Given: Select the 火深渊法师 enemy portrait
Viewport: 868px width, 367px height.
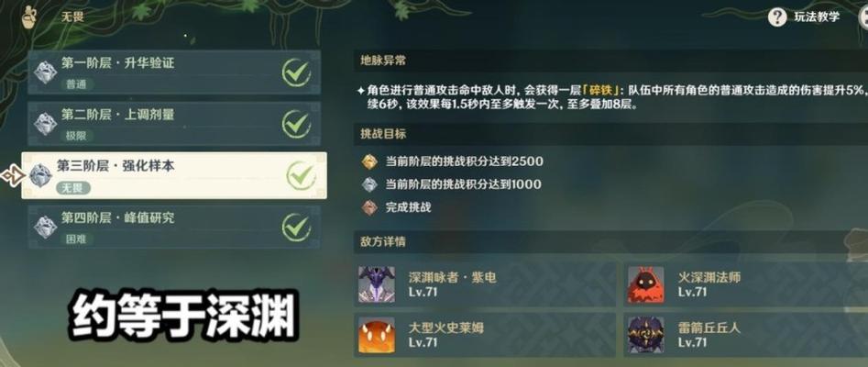Looking at the screenshot, I should pyautogui.click(x=645, y=284).
